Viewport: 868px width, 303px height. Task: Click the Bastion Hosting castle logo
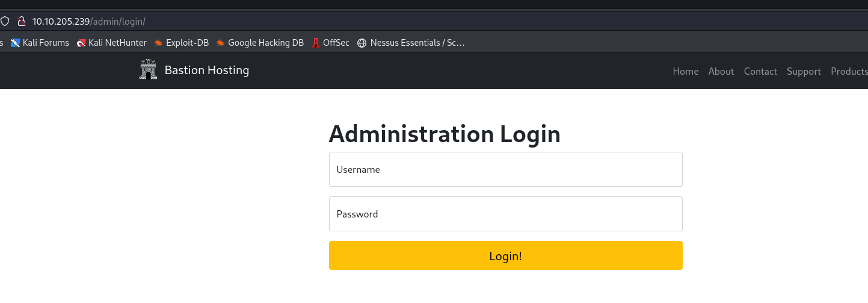click(148, 70)
